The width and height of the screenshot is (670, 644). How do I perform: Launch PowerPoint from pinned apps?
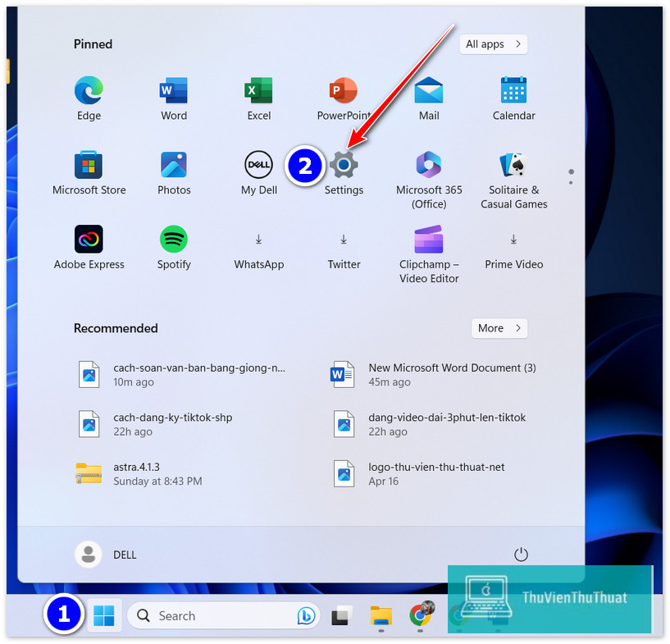click(344, 98)
